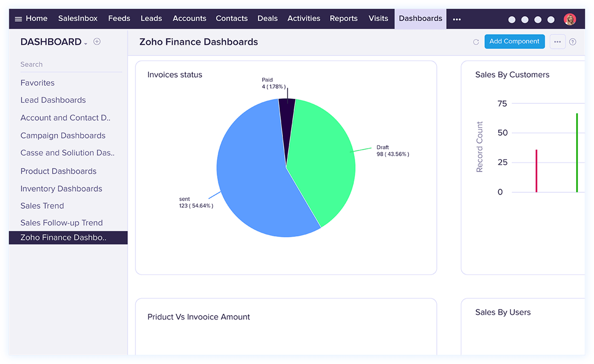594x364 pixels.
Task: Select Inventory Dashboards from sidebar
Action: click(x=61, y=189)
